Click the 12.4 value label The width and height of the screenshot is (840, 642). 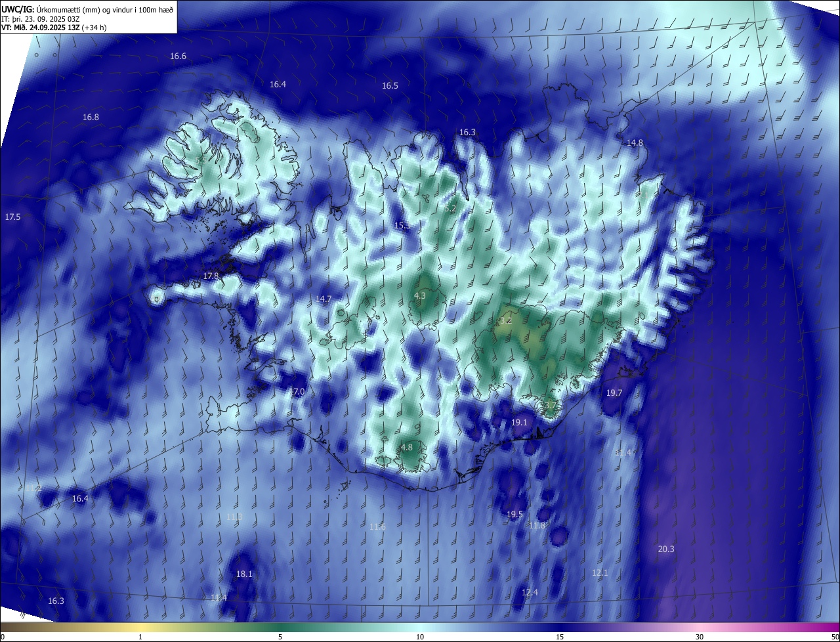(x=530, y=593)
